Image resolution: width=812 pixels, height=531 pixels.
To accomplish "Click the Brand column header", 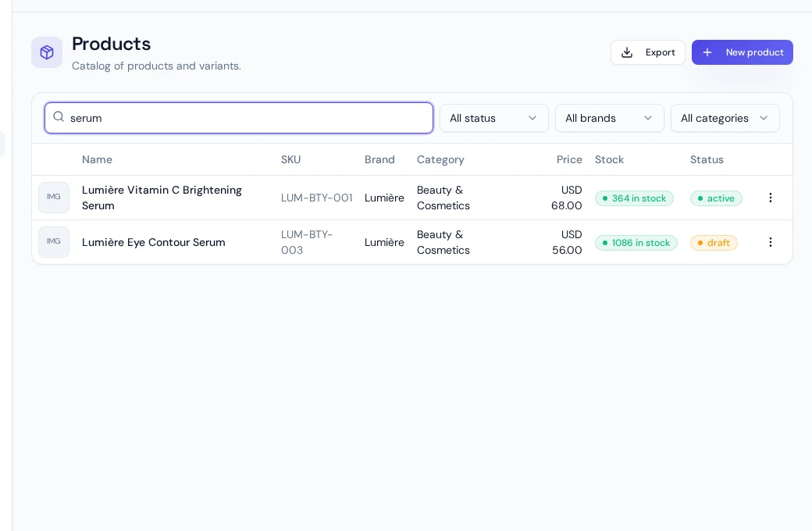I will pos(379,159).
